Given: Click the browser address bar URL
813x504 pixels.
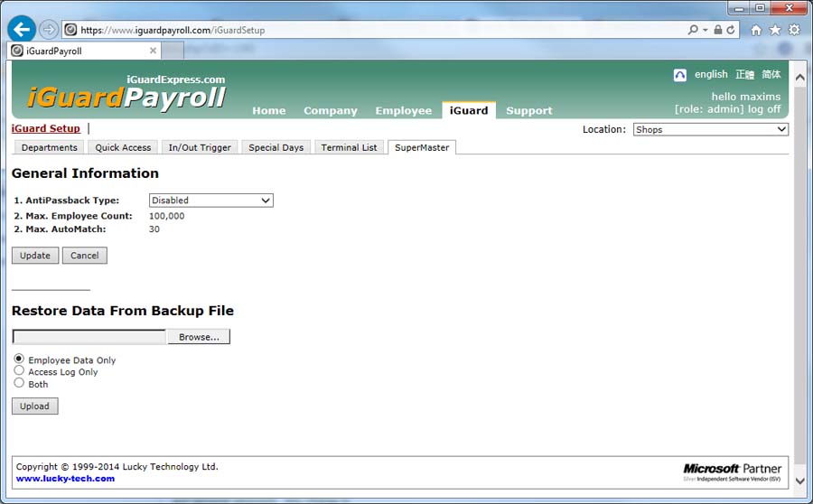Looking at the screenshot, I should click(x=173, y=30).
